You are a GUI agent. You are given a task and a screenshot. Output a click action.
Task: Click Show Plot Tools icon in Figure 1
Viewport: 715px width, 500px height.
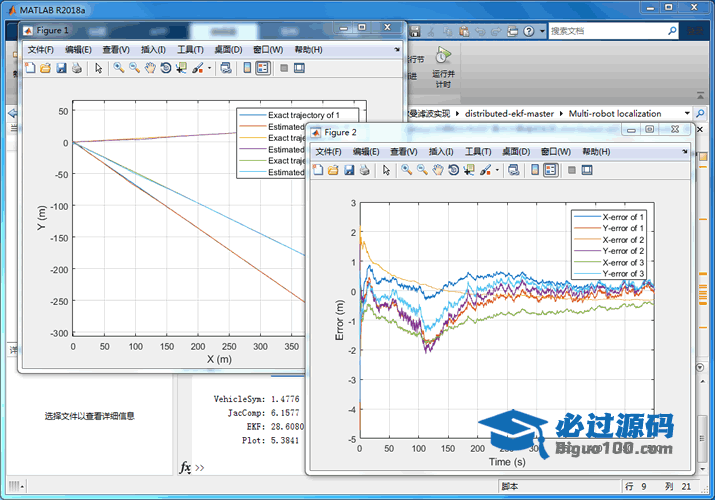coord(299,68)
